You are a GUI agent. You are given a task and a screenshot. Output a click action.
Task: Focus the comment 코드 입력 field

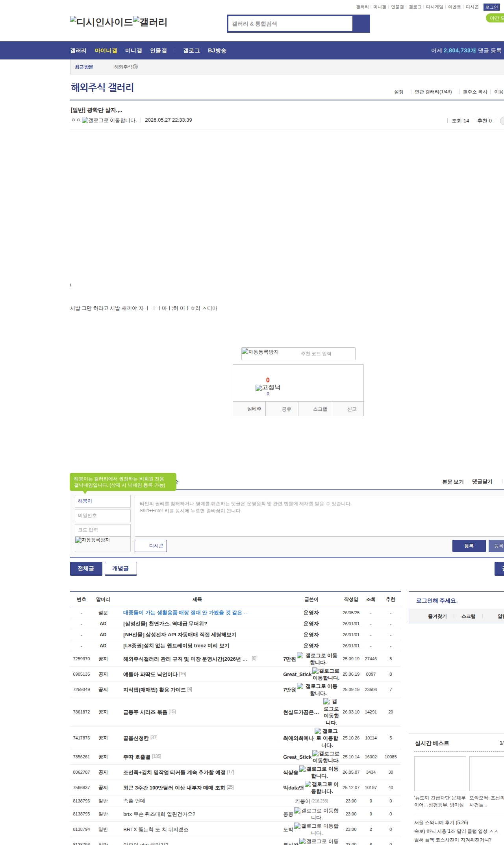(103, 530)
